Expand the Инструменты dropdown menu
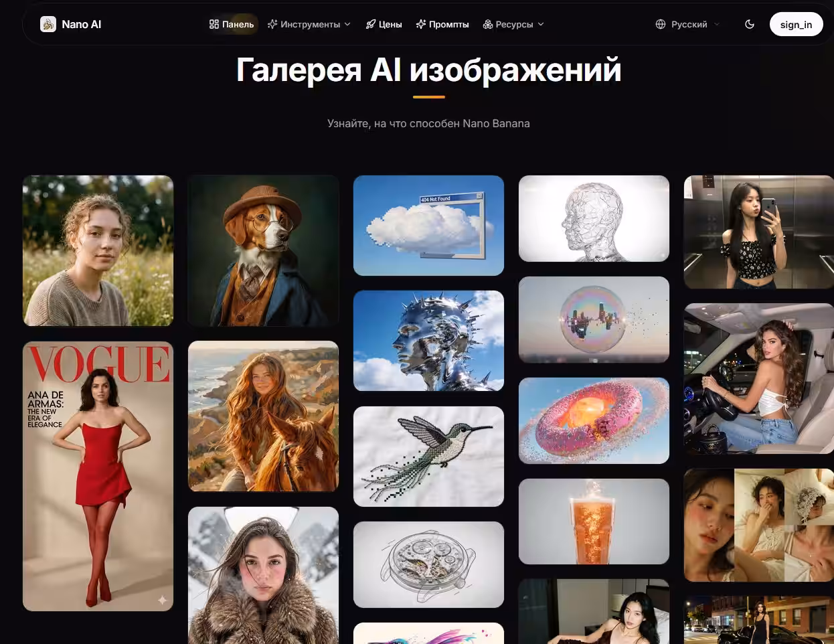The image size is (834, 644). pyautogui.click(x=309, y=24)
